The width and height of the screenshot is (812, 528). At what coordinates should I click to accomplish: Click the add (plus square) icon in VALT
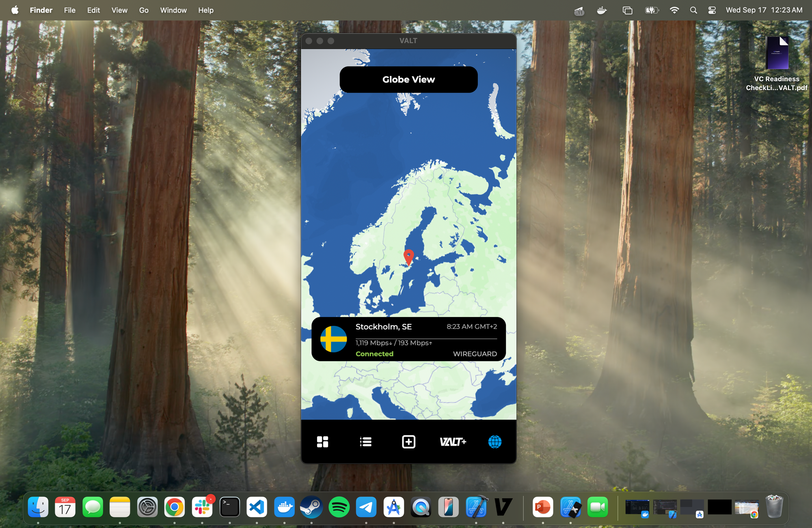coord(408,442)
